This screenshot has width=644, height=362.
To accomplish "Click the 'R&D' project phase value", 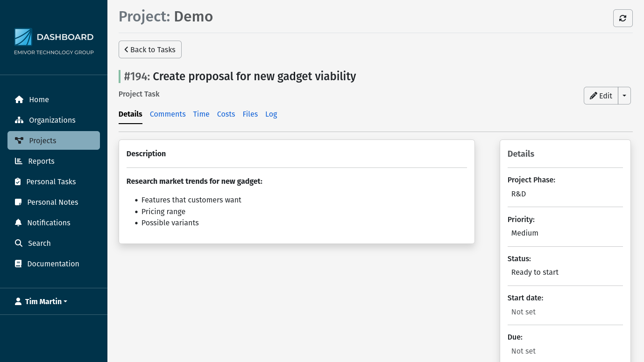I will click(x=519, y=194).
